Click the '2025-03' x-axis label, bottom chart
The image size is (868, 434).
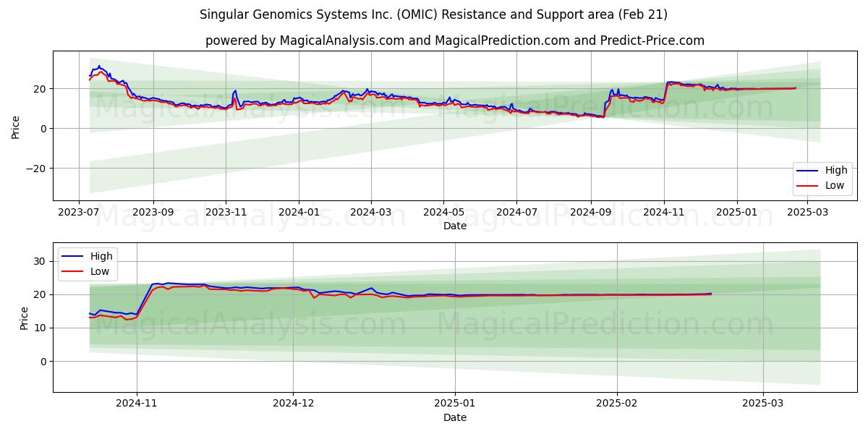[763, 404]
